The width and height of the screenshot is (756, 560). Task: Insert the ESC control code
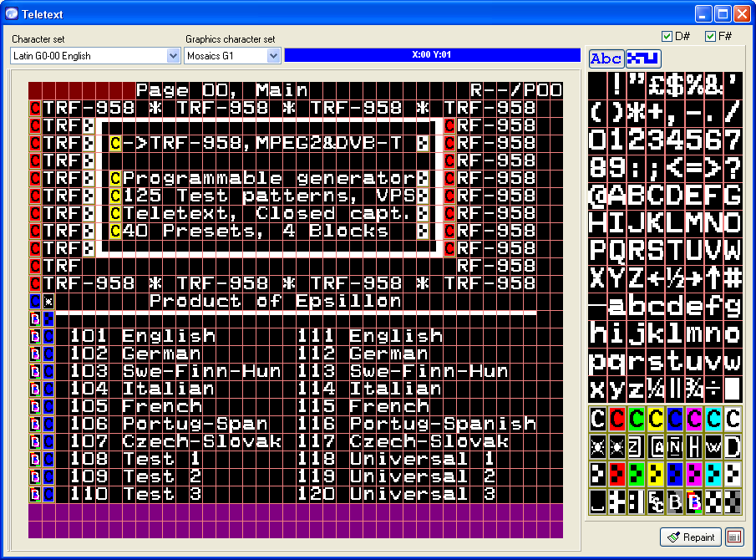656,502
